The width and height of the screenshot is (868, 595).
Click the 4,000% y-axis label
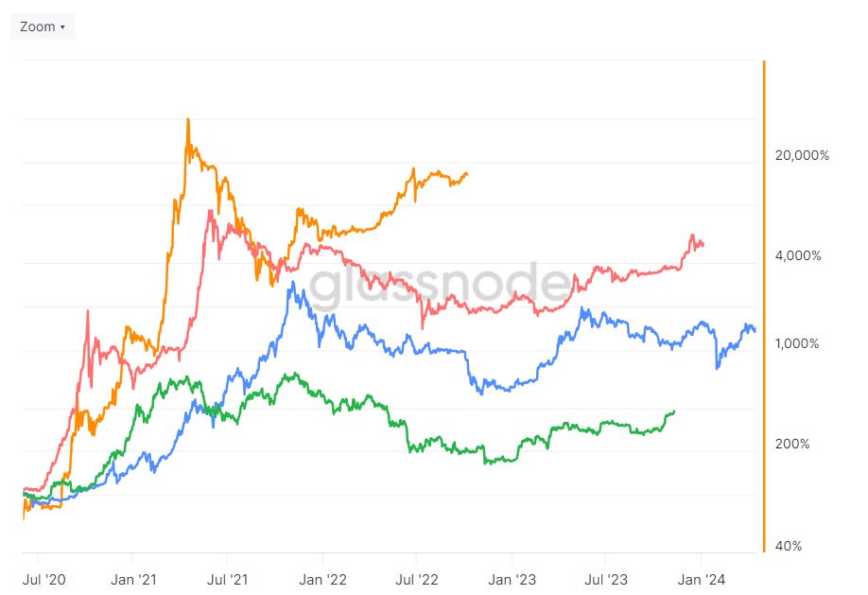798,255
